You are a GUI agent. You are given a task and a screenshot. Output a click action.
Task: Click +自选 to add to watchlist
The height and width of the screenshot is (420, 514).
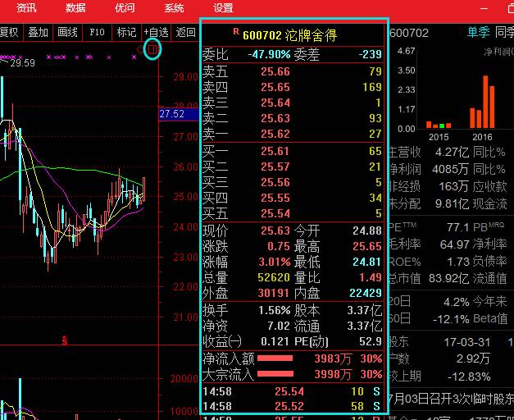(156, 33)
